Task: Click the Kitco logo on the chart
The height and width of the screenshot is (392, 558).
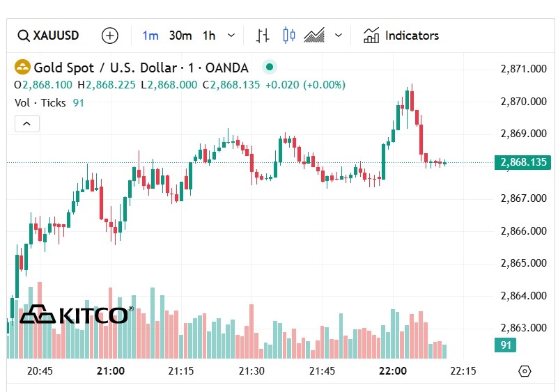Action: pos(75,315)
